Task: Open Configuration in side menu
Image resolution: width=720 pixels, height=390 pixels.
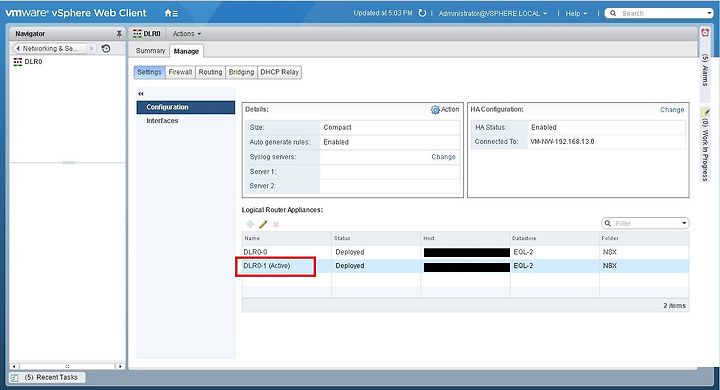Action: coord(186,107)
